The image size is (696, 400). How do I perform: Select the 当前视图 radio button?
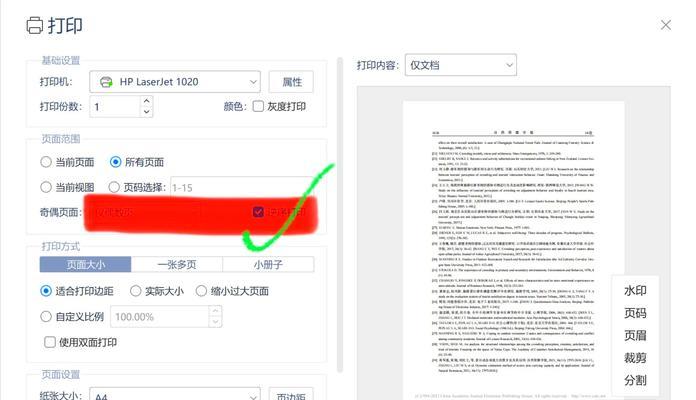(x=46, y=187)
